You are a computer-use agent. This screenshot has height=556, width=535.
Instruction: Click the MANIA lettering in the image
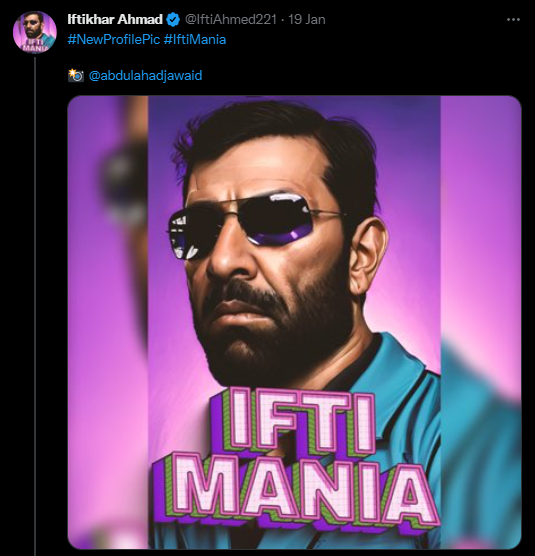296,491
